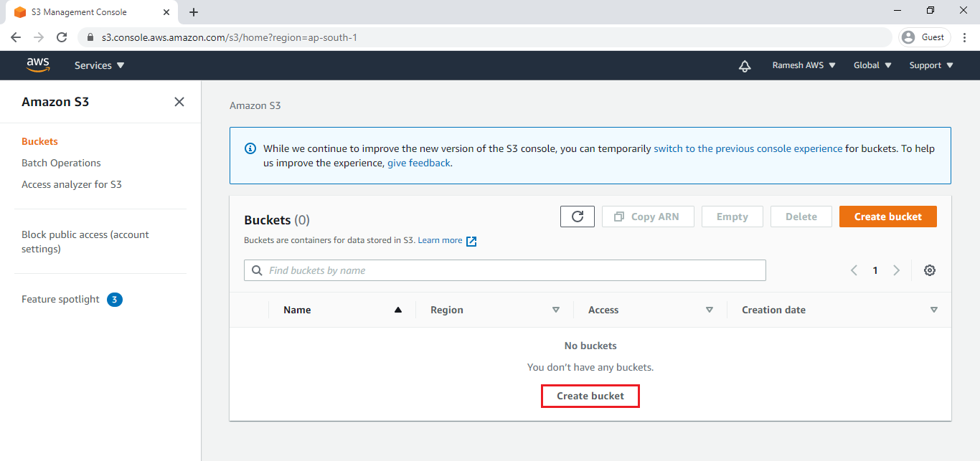The image size is (980, 461).
Task: Go to next page of buckets
Action: 896,270
